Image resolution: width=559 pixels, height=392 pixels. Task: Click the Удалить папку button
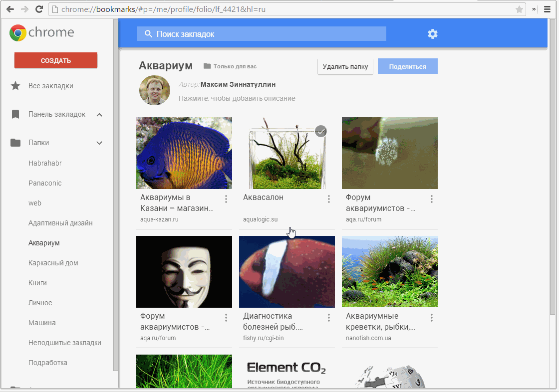click(345, 67)
